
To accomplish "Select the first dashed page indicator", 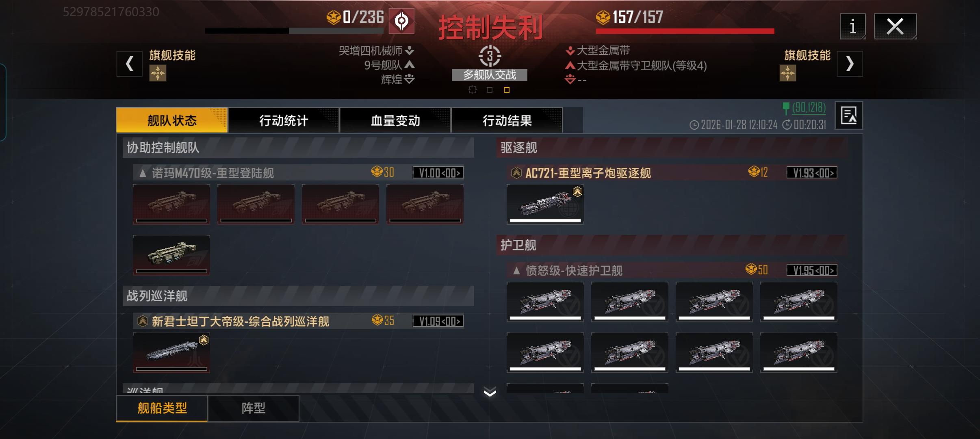I will tap(473, 90).
